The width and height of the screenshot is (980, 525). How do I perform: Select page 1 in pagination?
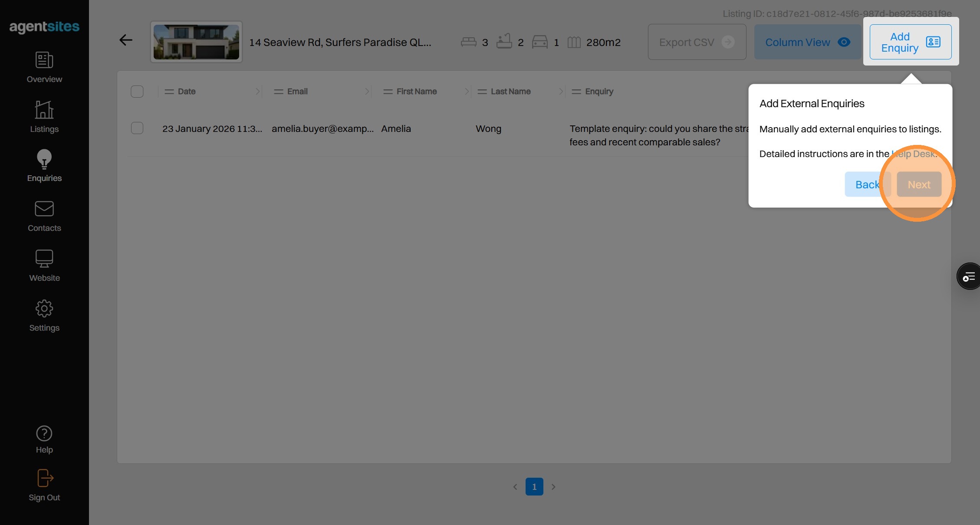click(x=534, y=487)
